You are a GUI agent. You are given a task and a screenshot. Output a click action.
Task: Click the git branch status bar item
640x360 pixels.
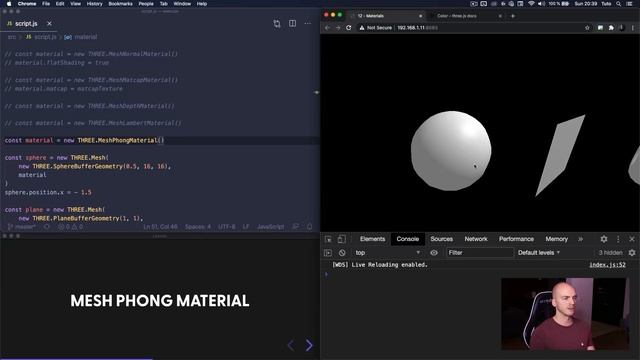[x=21, y=227]
